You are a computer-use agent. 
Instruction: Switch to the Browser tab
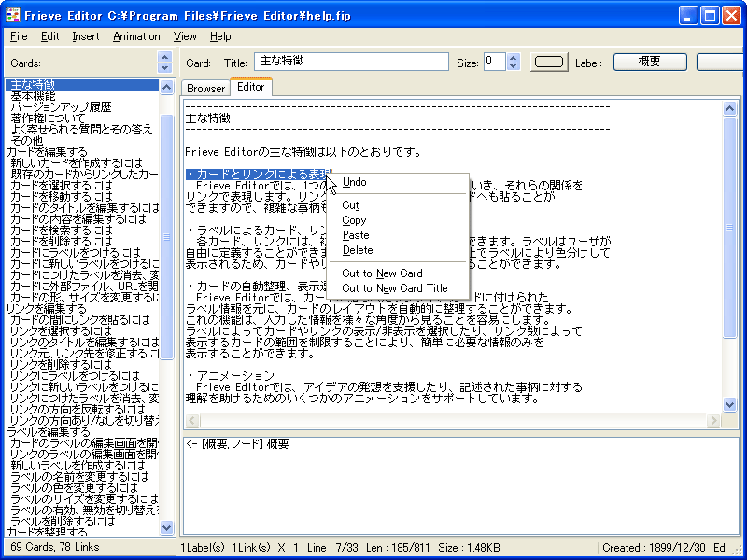click(205, 89)
